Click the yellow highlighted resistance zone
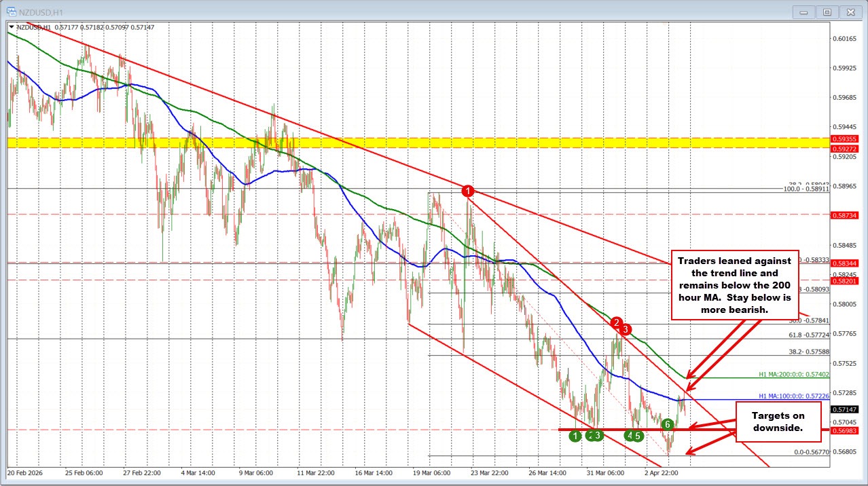The image size is (868, 486). click(x=408, y=143)
